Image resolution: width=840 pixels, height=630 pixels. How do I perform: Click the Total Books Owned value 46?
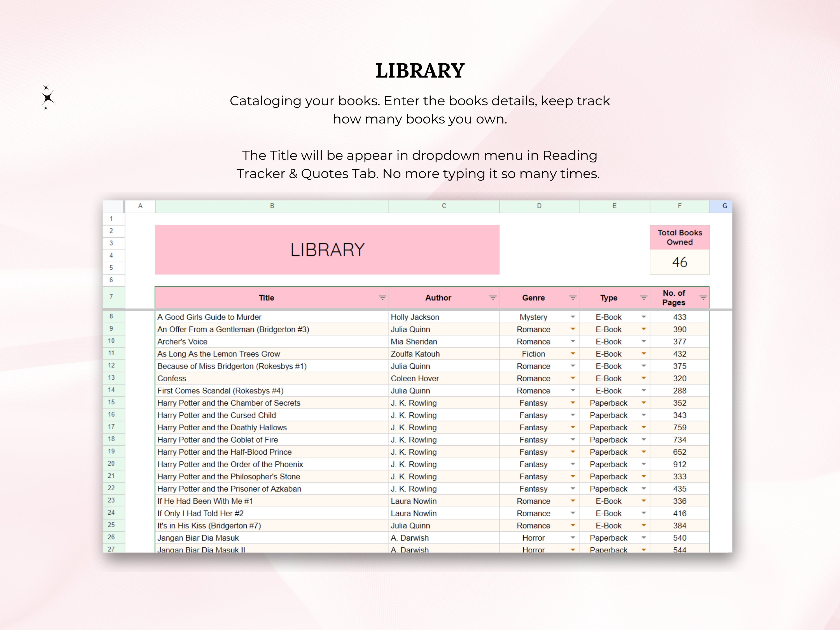coord(680,262)
